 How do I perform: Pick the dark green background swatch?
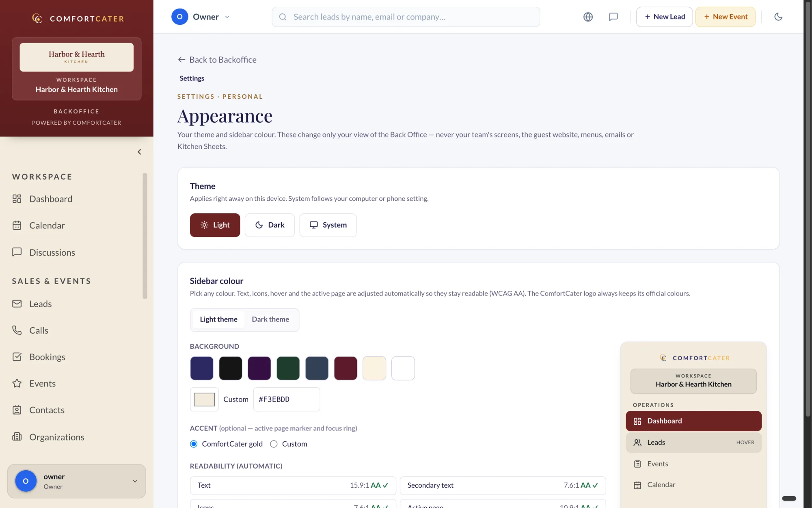click(288, 368)
